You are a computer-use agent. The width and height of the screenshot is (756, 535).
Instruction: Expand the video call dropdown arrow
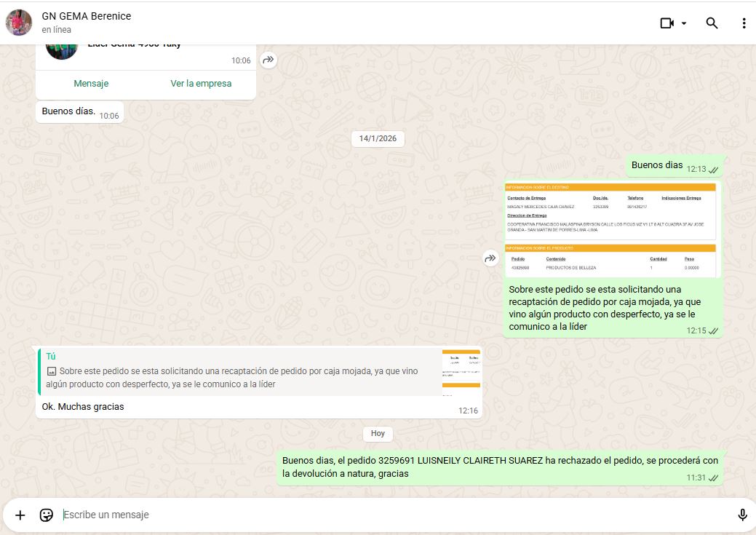(x=684, y=23)
